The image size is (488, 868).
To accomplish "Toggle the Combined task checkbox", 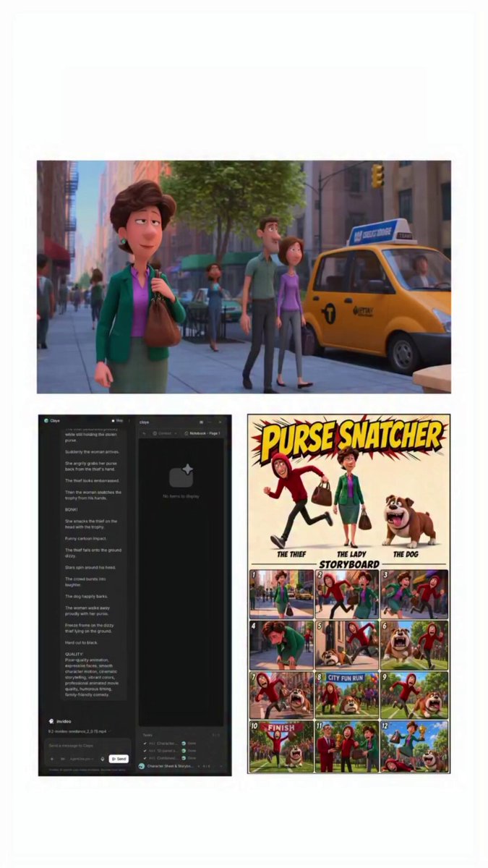I will (x=145, y=757).
